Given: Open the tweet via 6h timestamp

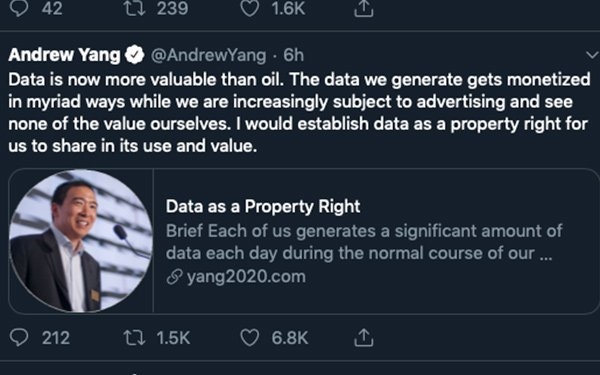Looking at the screenshot, I should click(293, 55).
